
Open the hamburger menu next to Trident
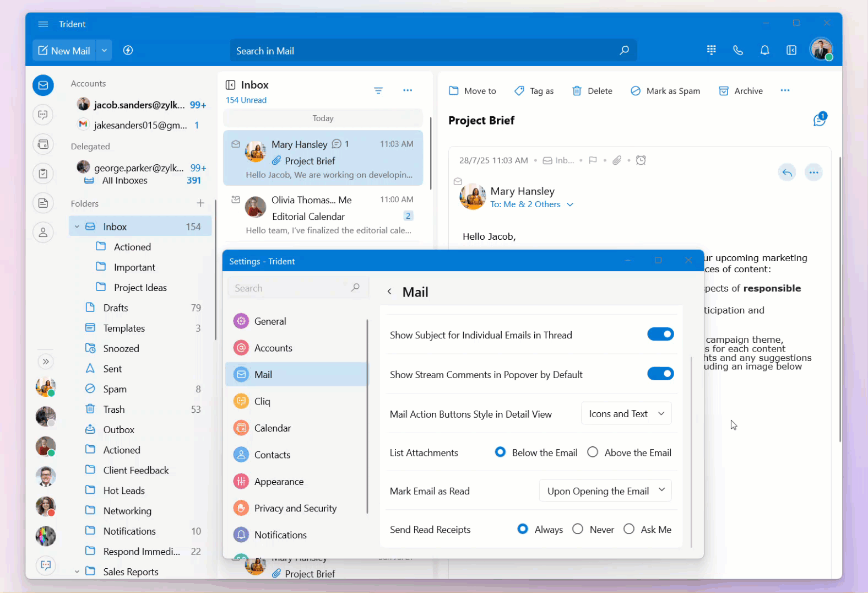pyautogui.click(x=43, y=24)
